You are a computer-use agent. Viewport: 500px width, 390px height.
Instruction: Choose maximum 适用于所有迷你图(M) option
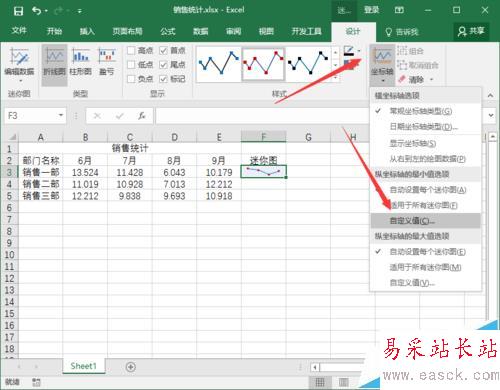(x=425, y=267)
